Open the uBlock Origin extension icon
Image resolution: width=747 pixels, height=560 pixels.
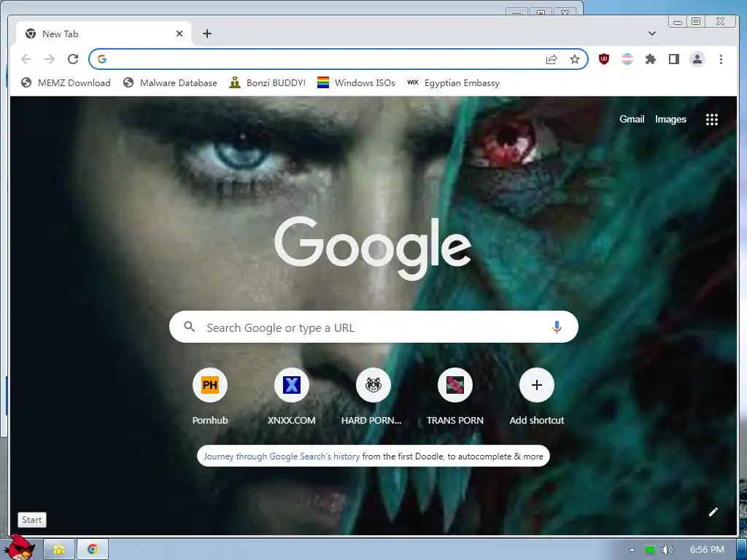[603, 59]
